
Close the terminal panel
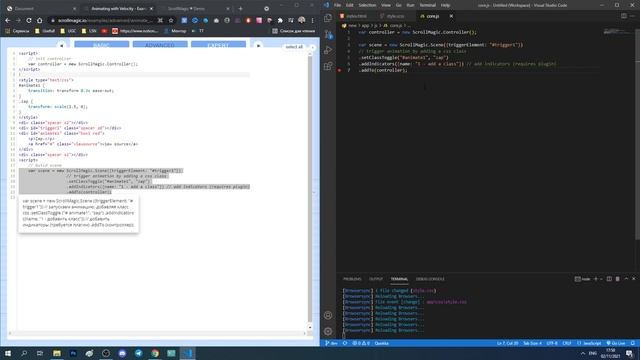(634, 279)
